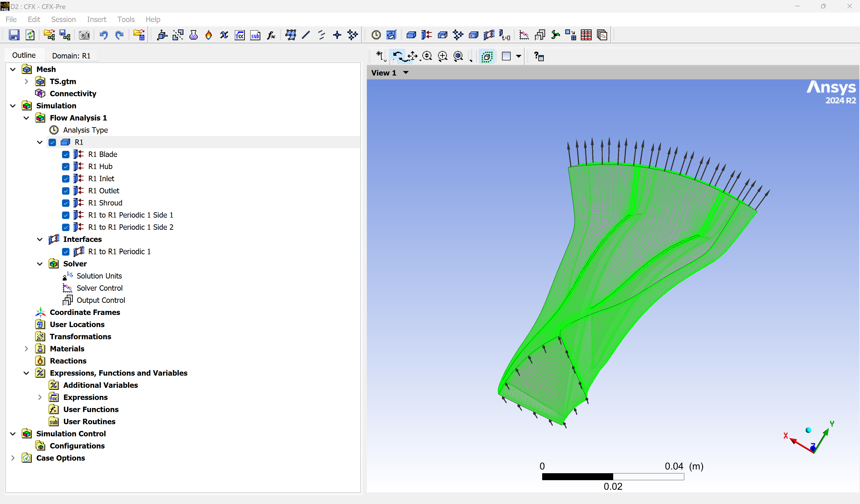Viewport: 860px width, 504px height.
Task: Expand the Materials tree node
Action: pyautogui.click(x=26, y=349)
